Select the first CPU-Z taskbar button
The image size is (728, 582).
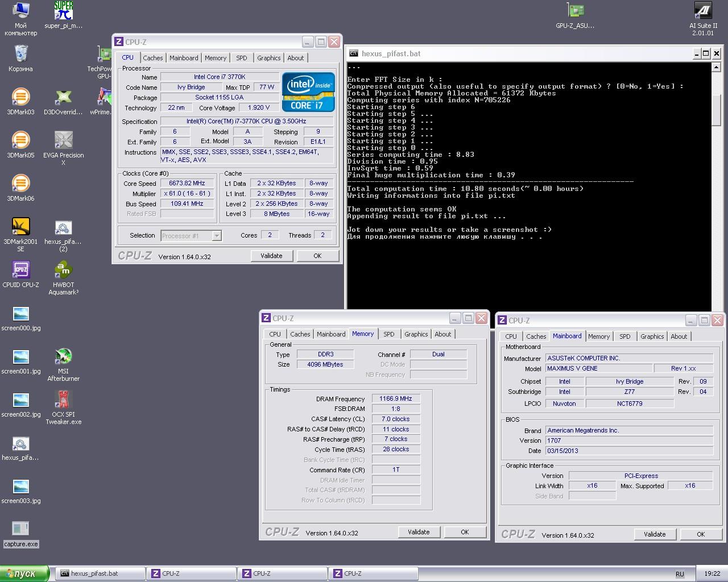(x=191, y=573)
